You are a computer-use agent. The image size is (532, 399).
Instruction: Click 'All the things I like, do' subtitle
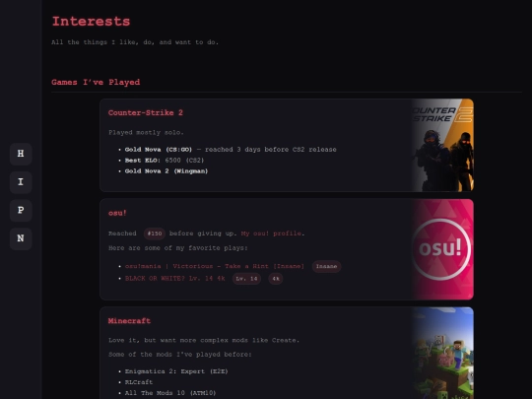(135, 42)
